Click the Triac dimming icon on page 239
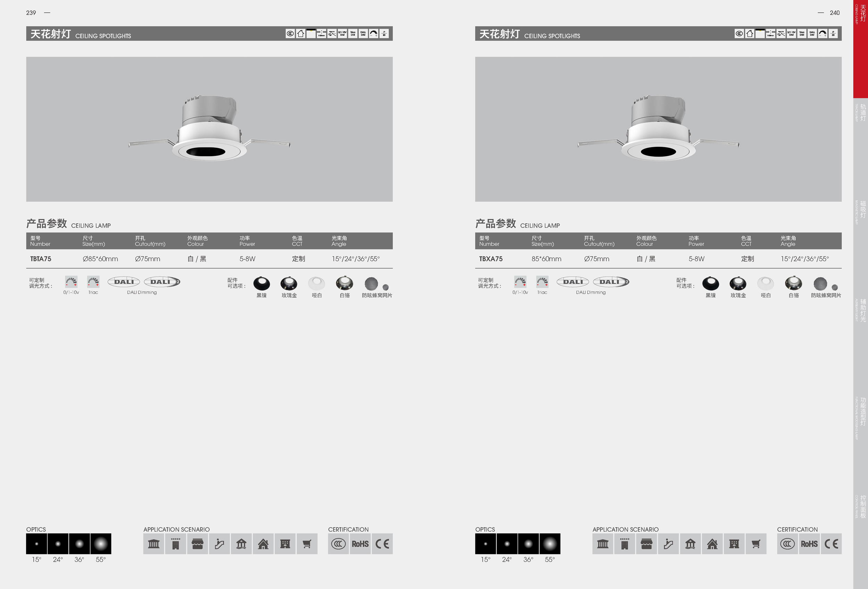This screenshot has width=868, height=589. tap(93, 281)
